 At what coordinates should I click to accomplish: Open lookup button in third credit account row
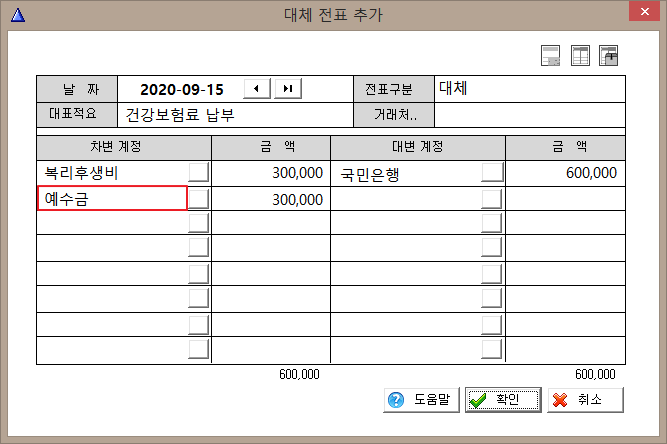pyautogui.click(x=492, y=223)
